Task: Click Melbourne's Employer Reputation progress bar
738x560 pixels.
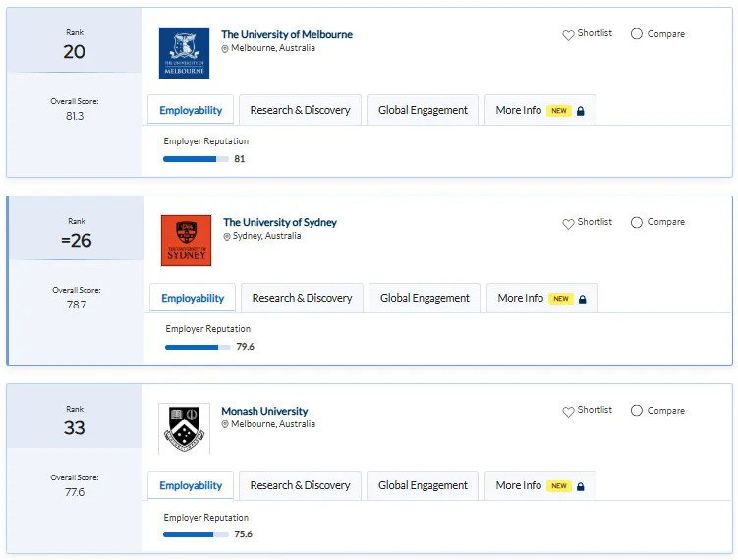Action: click(x=196, y=159)
